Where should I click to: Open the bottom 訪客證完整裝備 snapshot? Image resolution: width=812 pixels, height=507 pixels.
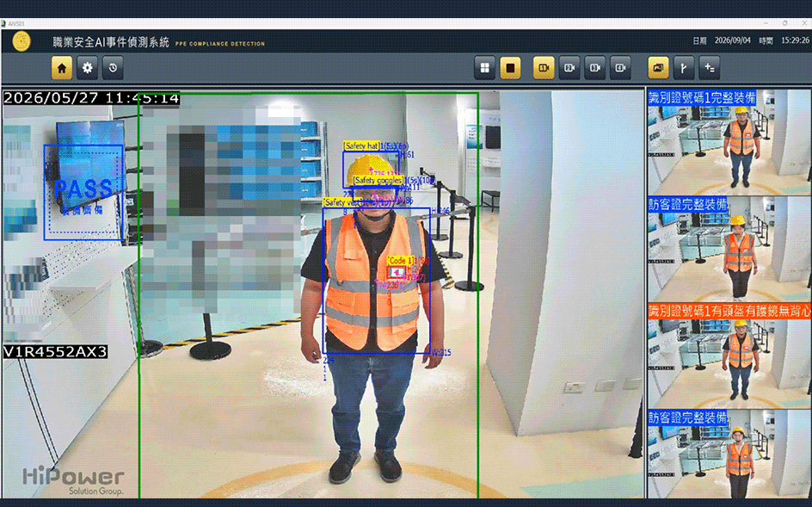tap(729, 454)
